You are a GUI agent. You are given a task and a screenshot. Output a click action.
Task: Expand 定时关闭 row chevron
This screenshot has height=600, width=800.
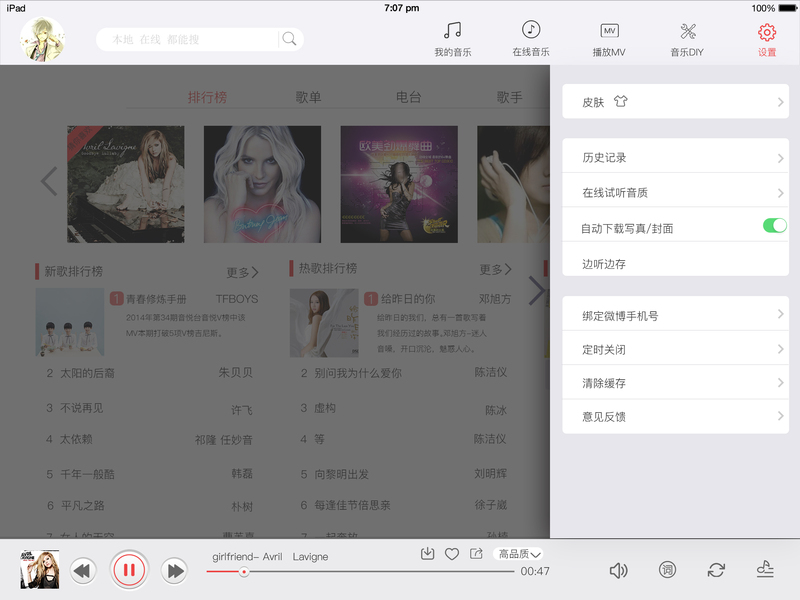pos(780,349)
